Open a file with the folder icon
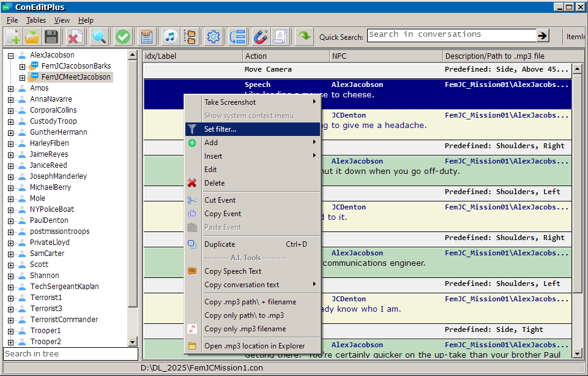The width and height of the screenshot is (588, 376). 32,37
